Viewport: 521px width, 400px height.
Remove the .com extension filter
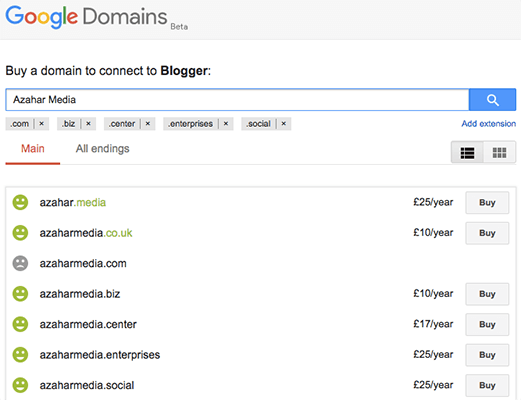point(42,124)
